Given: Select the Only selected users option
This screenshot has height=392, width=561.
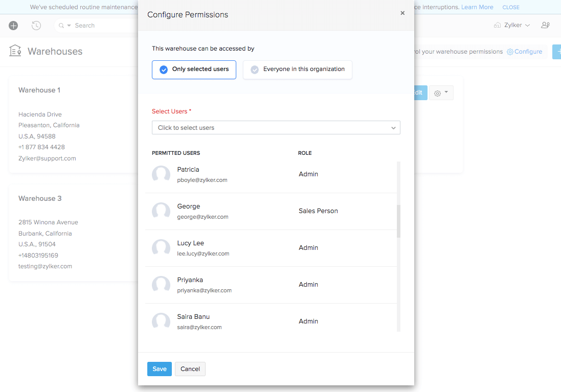Looking at the screenshot, I should point(193,70).
